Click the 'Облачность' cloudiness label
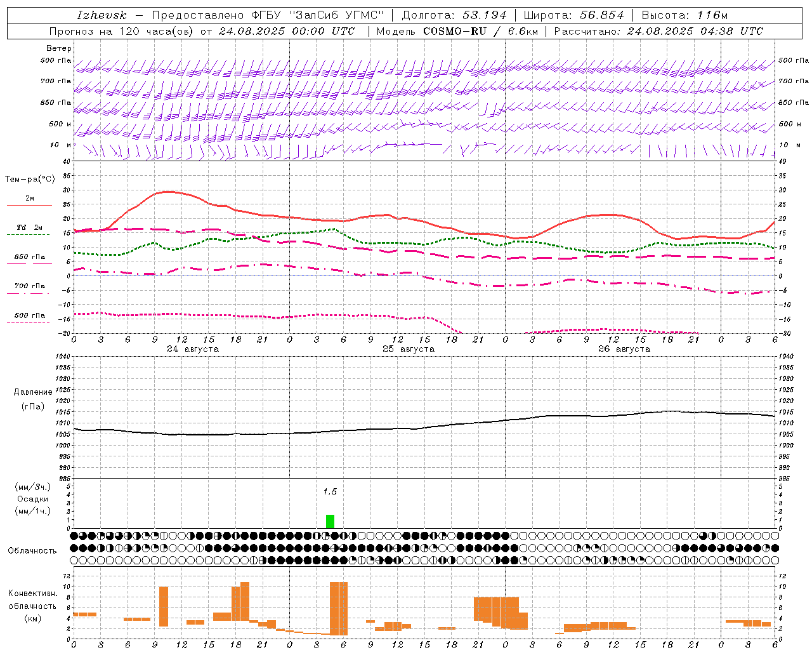 click(32, 550)
